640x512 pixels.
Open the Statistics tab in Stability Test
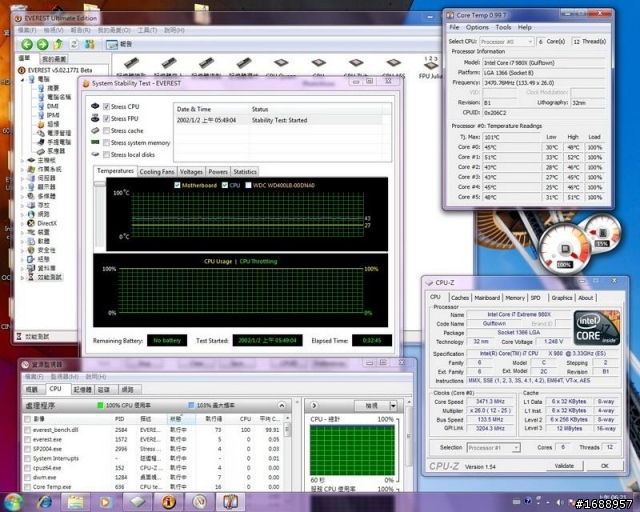pos(245,172)
